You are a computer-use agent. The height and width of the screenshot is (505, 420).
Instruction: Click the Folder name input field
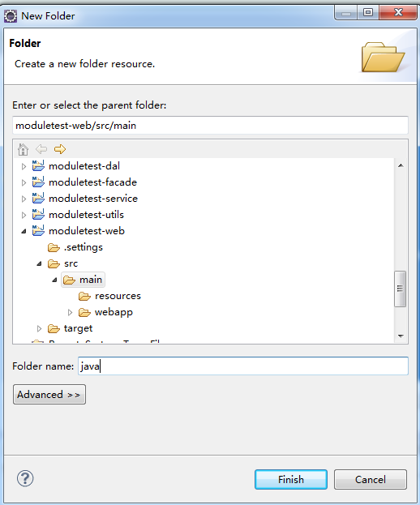click(x=243, y=366)
